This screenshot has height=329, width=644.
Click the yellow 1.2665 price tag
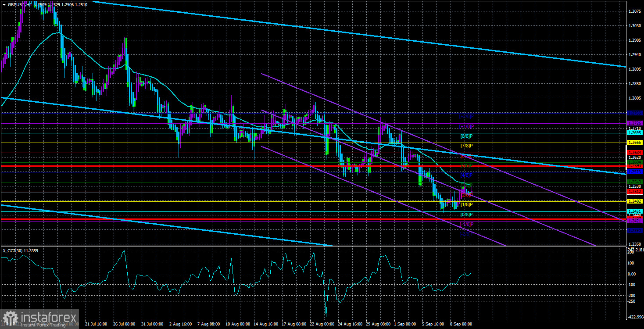(635, 143)
